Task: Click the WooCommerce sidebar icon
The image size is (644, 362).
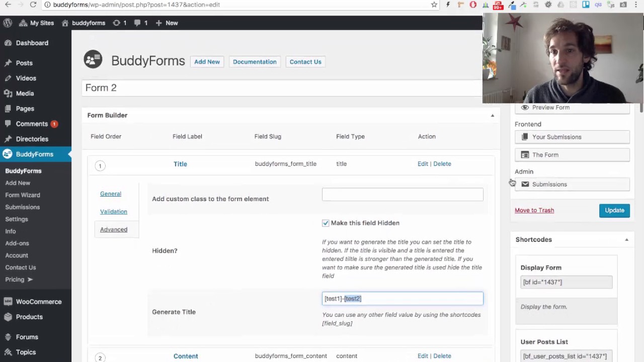Action: [x=8, y=302]
